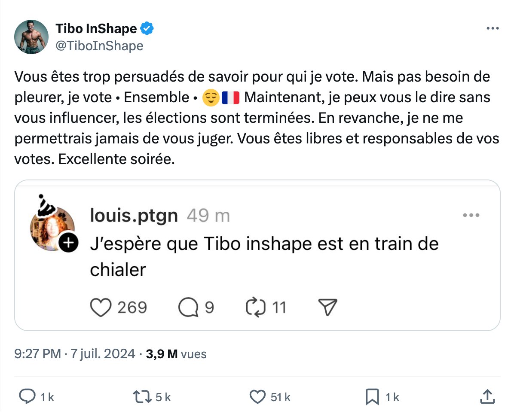Click the heart icon in quoted post
Screen dimensions: 514x420
click(x=101, y=307)
